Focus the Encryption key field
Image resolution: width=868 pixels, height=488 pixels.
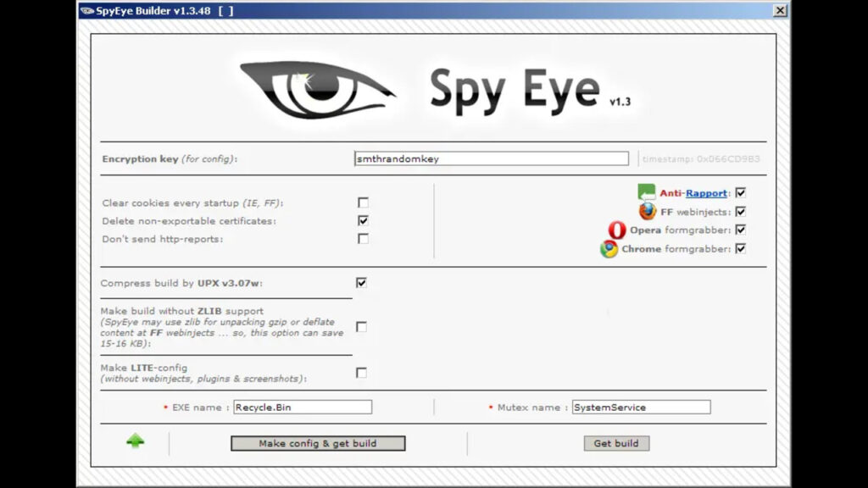(491, 158)
